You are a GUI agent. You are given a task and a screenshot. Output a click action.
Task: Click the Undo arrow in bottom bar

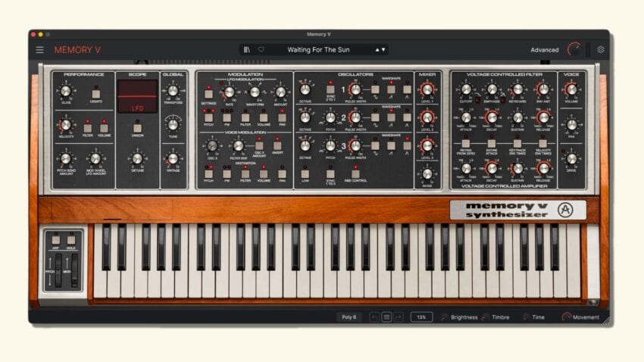[374, 317]
